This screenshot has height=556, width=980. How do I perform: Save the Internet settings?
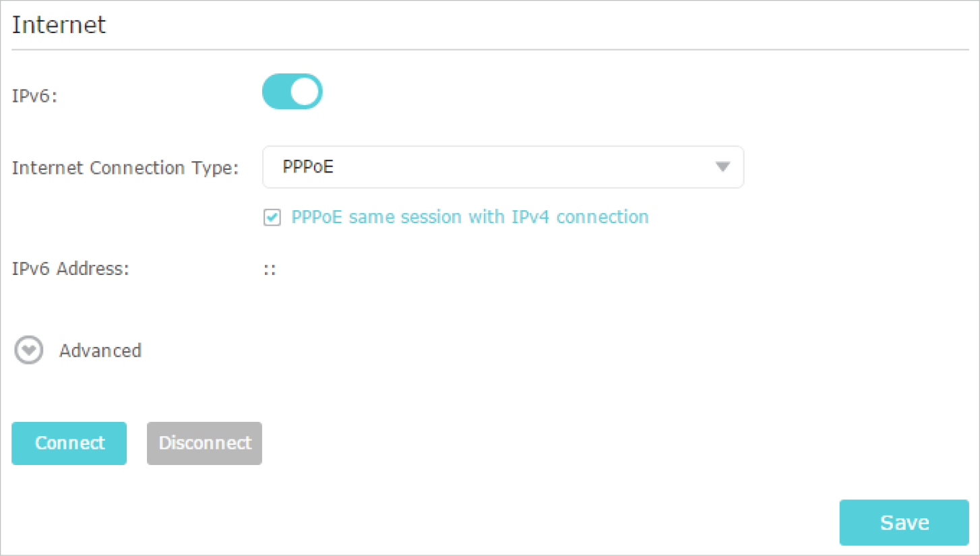pyautogui.click(x=904, y=522)
